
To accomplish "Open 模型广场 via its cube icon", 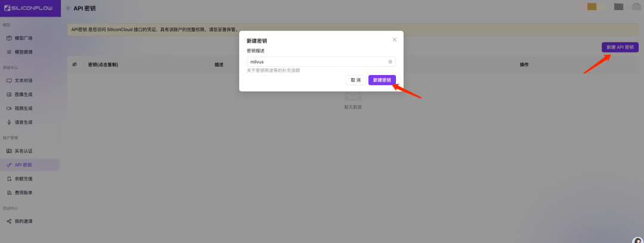I will coord(9,38).
